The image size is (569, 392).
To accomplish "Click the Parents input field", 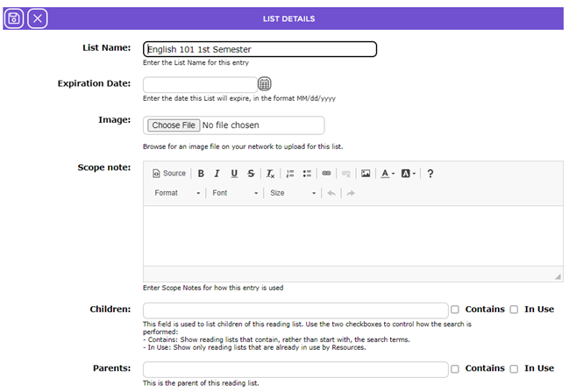I will click(x=295, y=369).
